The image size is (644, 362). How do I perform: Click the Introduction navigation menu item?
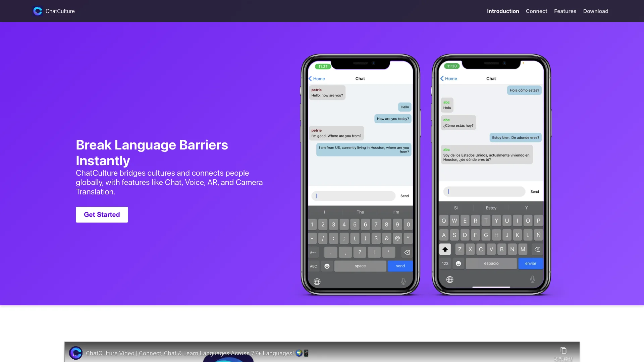503,11
